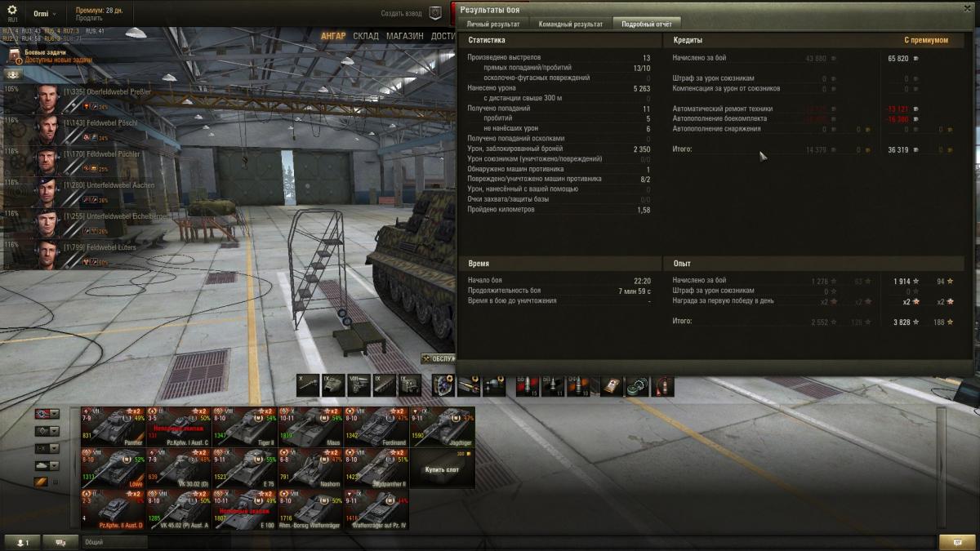
Task: Open the repair kit consumable slot
Action: click(638, 384)
